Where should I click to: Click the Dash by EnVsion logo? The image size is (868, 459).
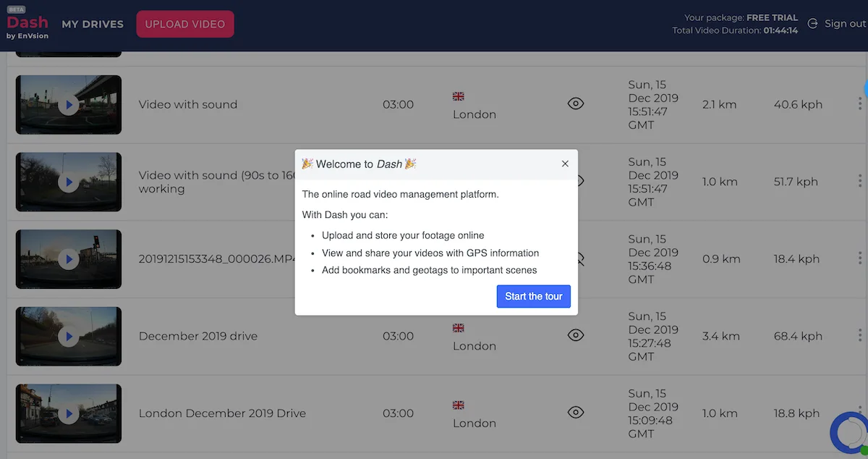(27, 24)
